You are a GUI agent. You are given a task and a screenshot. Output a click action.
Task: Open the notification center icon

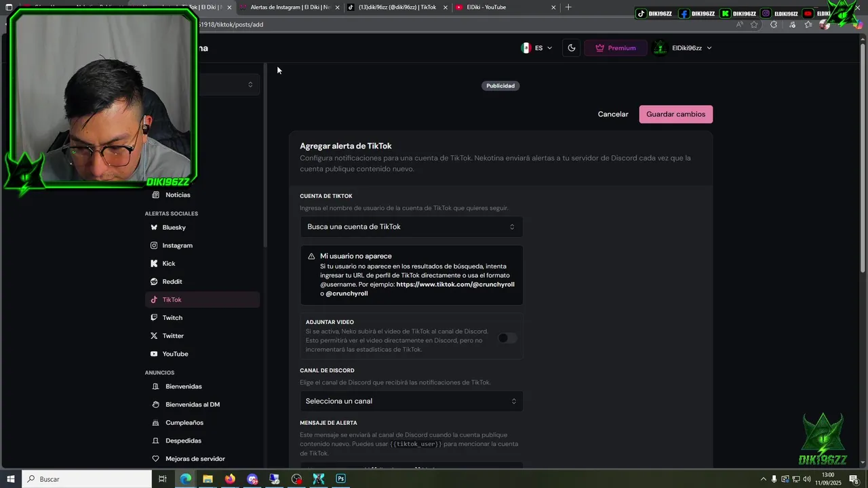tap(854, 479)
